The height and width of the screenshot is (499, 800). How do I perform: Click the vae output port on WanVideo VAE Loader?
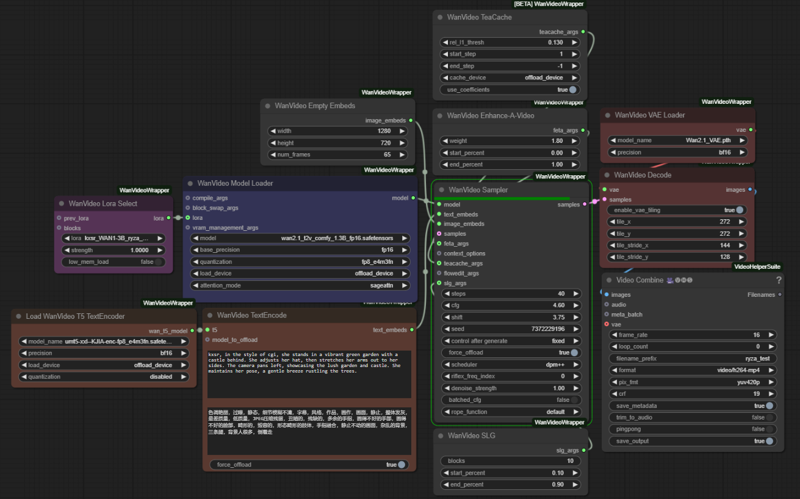(752, 129)
